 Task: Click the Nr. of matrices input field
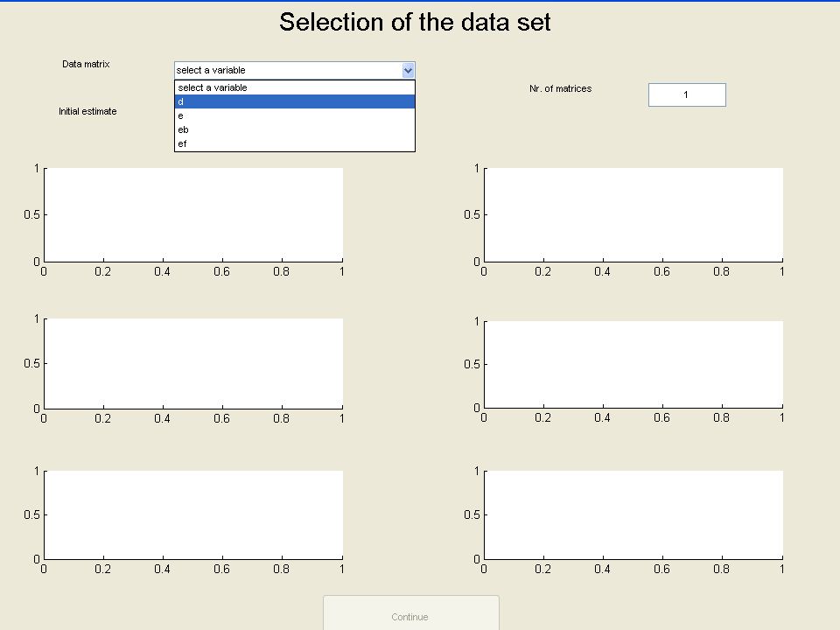pos(687,94)
